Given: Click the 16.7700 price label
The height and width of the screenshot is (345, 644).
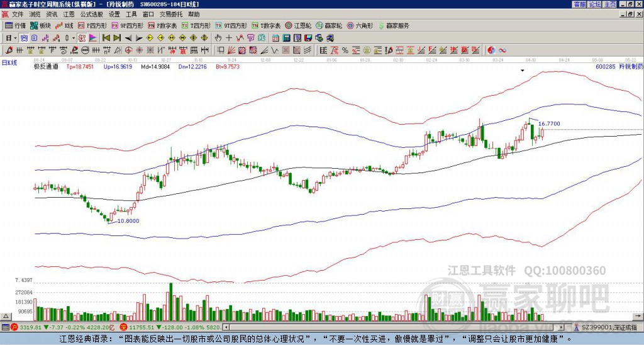Looking at the screenshot, I should tap(549, 124).
